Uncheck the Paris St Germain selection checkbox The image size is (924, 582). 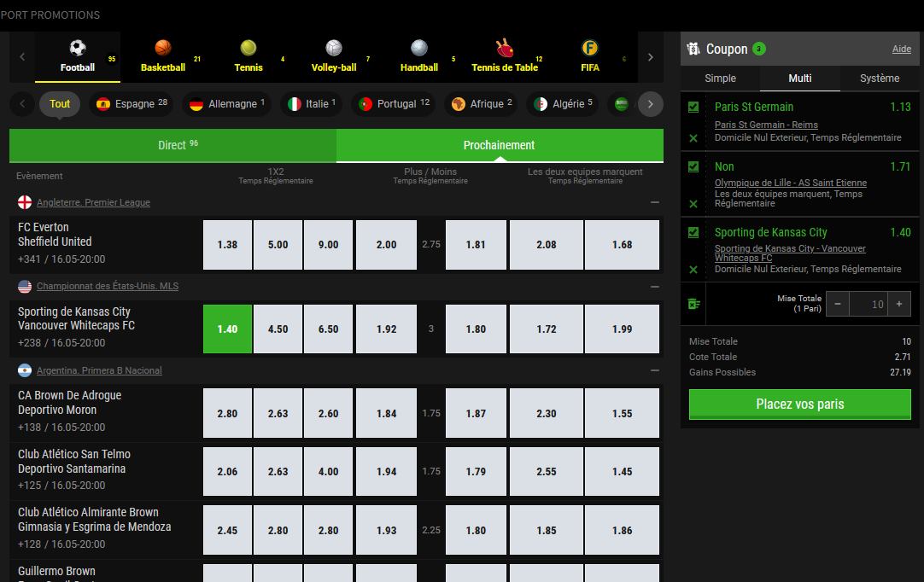click(x=693, y=108)
